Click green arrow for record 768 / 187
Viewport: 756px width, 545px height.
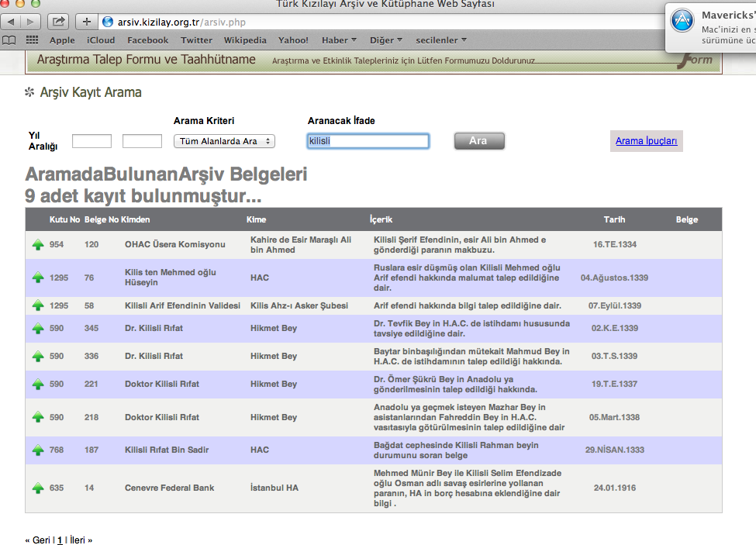coord(38,450)
